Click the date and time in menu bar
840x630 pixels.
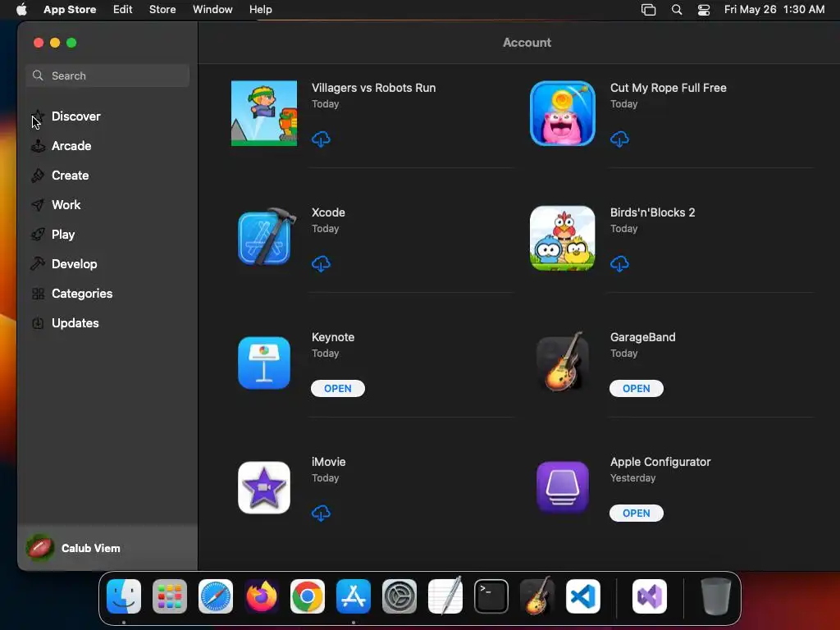click(774, 10)
